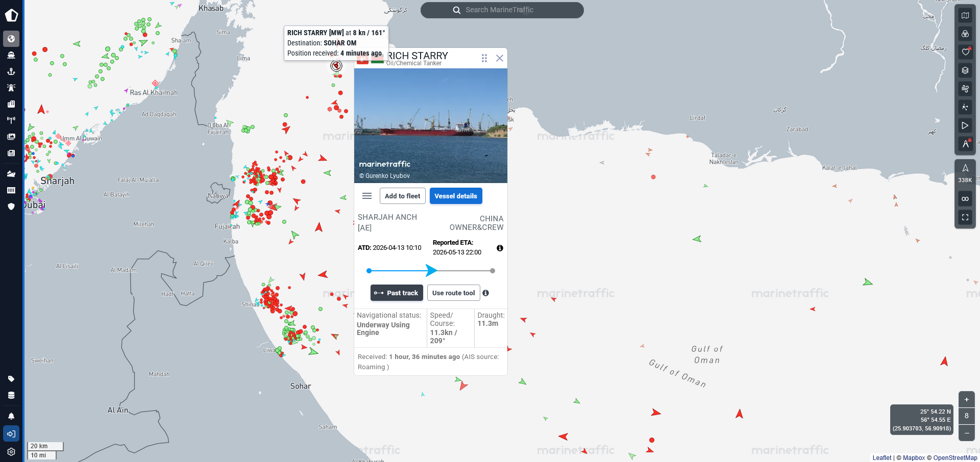This screenshot has height=462, width=980.
Task: Open Vessel details
Action: pos(456,196)
